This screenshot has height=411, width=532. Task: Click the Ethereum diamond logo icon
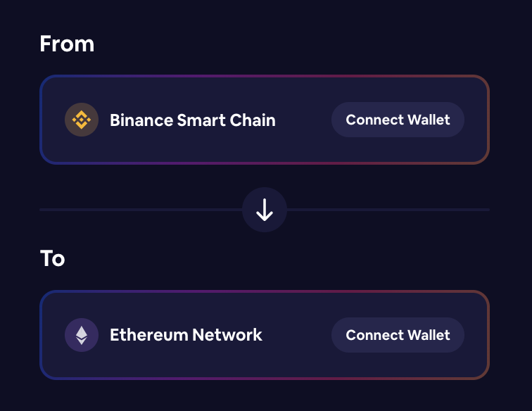[x=82, y=335]
